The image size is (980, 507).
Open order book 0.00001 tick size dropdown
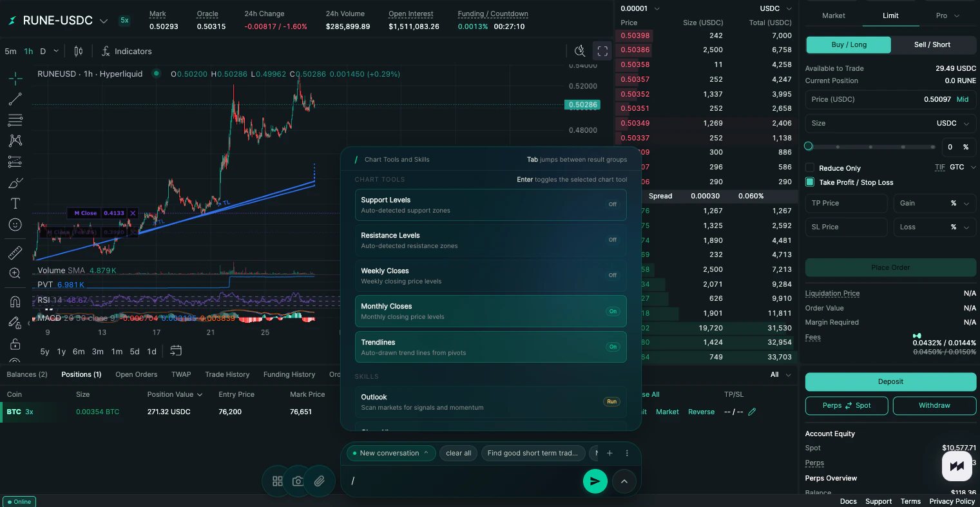[640, 8]
